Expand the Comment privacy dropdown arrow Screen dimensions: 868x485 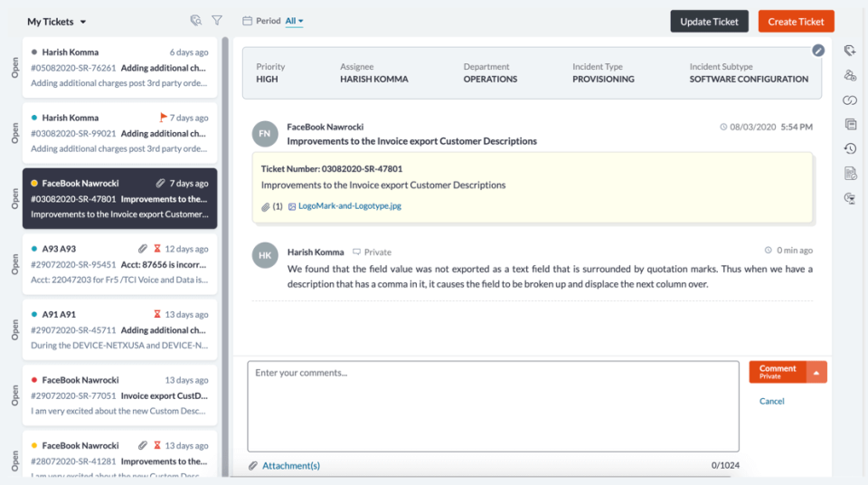(x=816, y=372)
